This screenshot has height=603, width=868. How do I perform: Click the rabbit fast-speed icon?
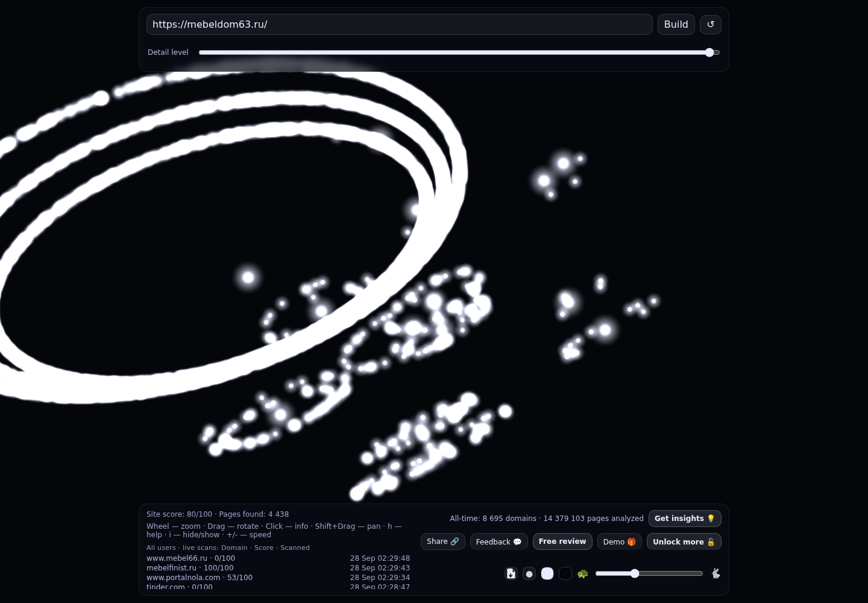pyautogui.click(x=715, y=573)
